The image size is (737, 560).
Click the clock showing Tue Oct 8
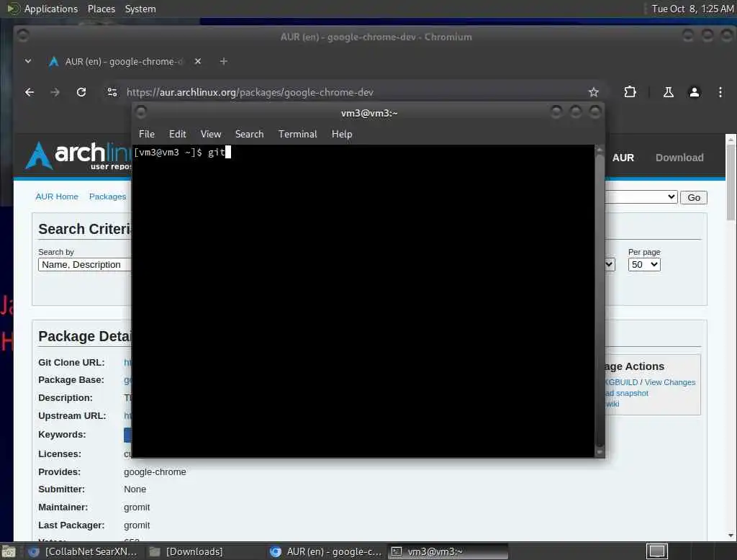692,9
